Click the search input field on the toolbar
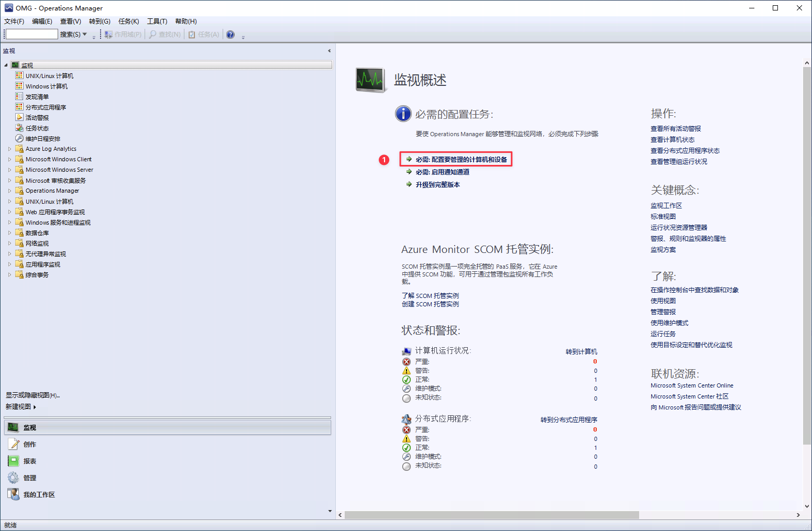This screenshot has height=531, width=812. click(x=31, y=34)
